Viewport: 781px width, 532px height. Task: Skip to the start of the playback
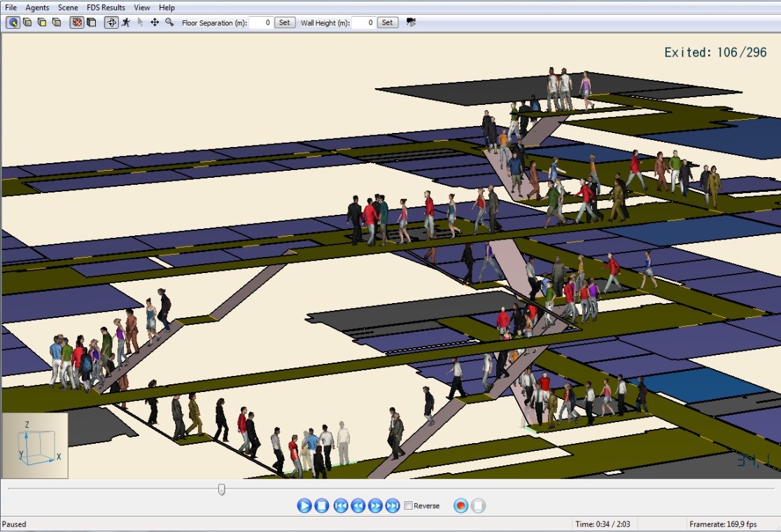(341, 505)
